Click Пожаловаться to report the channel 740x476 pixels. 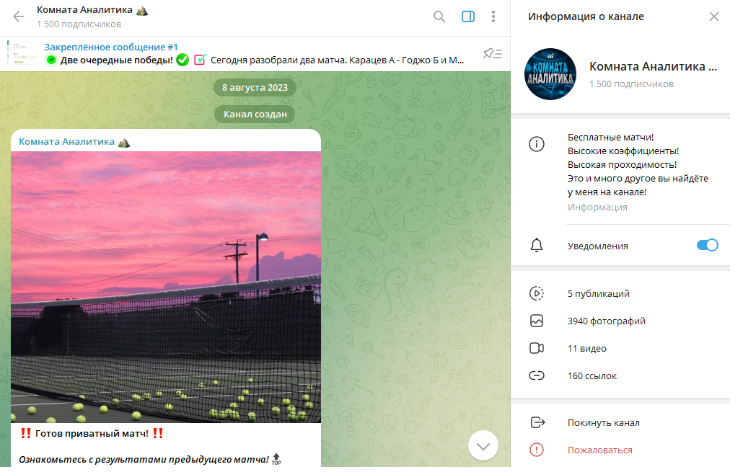point(599,450)
